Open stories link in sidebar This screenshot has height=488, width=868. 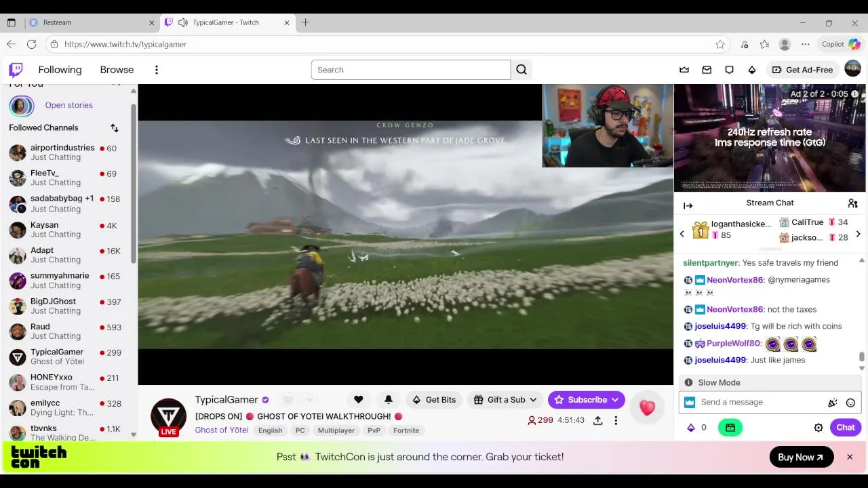[68, 106]
